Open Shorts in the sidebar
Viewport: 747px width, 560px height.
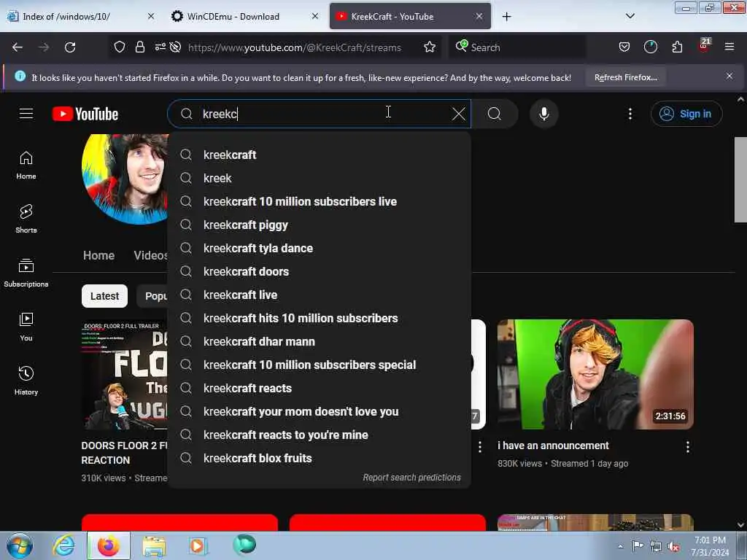click(x=26, y=219)
